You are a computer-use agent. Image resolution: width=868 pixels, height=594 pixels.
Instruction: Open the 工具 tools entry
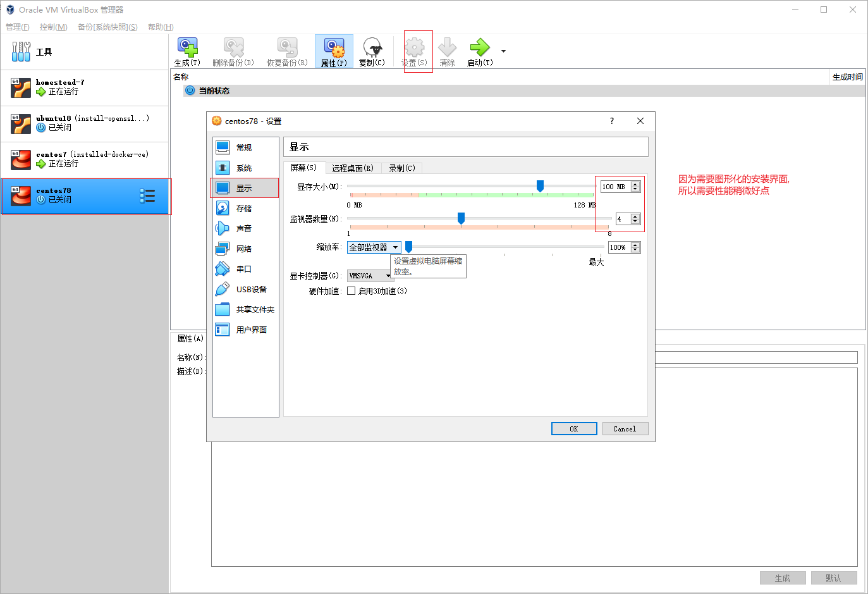click(85, 52)
